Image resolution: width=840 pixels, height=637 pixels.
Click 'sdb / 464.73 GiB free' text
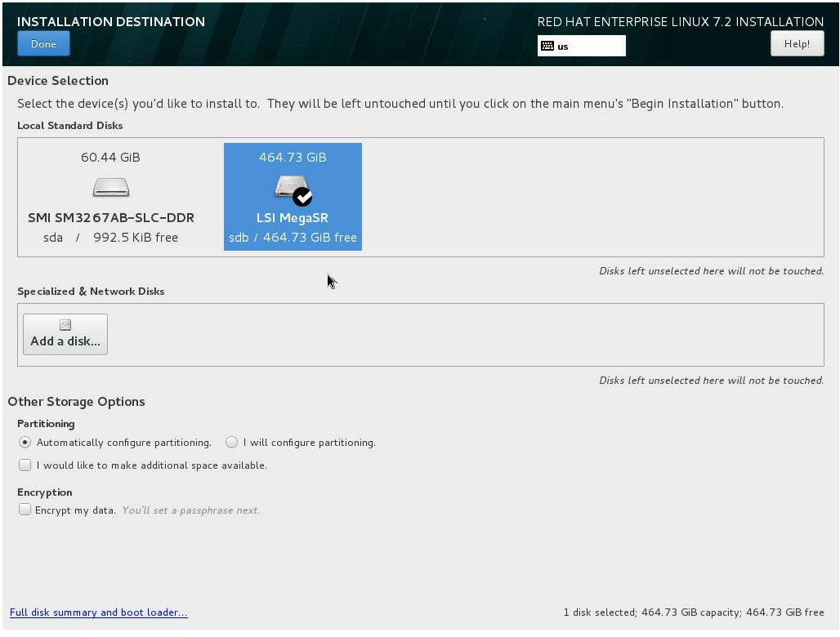[293, 238]
